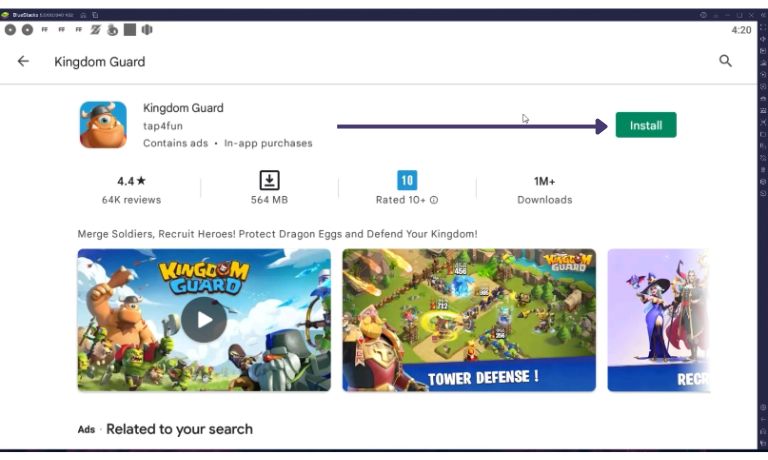Click the green Install button
The width and height of the screenshot is (768, 460).
(646, 125)
